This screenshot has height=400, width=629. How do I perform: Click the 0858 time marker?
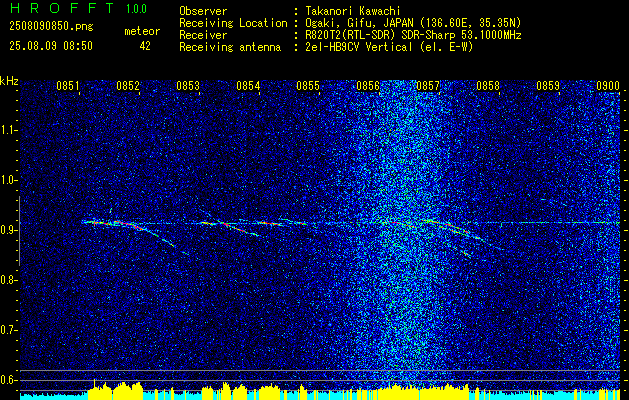click(488, 86)
